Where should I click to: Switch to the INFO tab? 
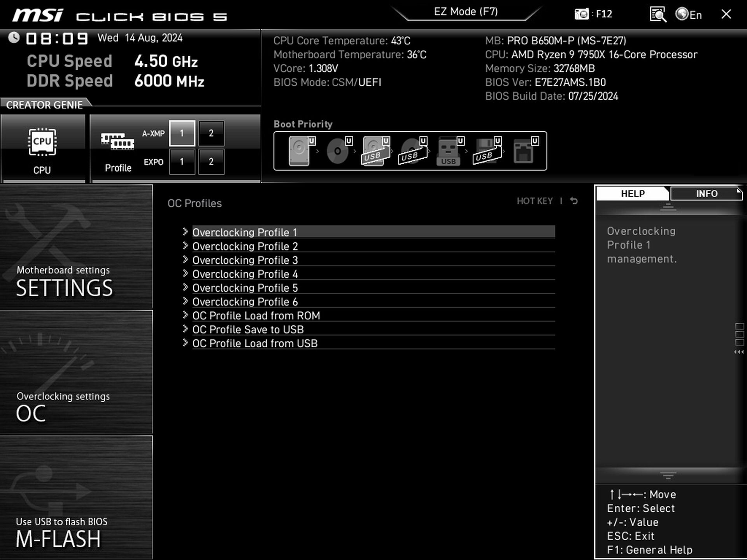(706, 194)
